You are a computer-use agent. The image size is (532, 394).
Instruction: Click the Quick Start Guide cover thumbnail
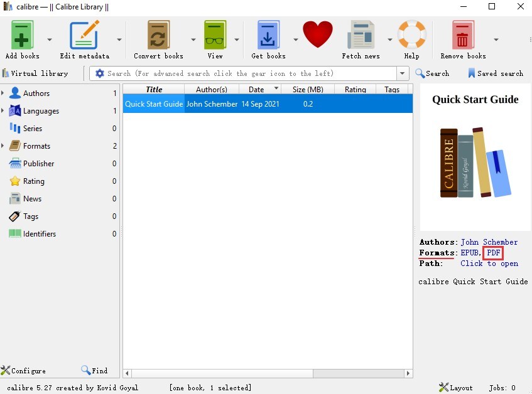coord(475,157)
